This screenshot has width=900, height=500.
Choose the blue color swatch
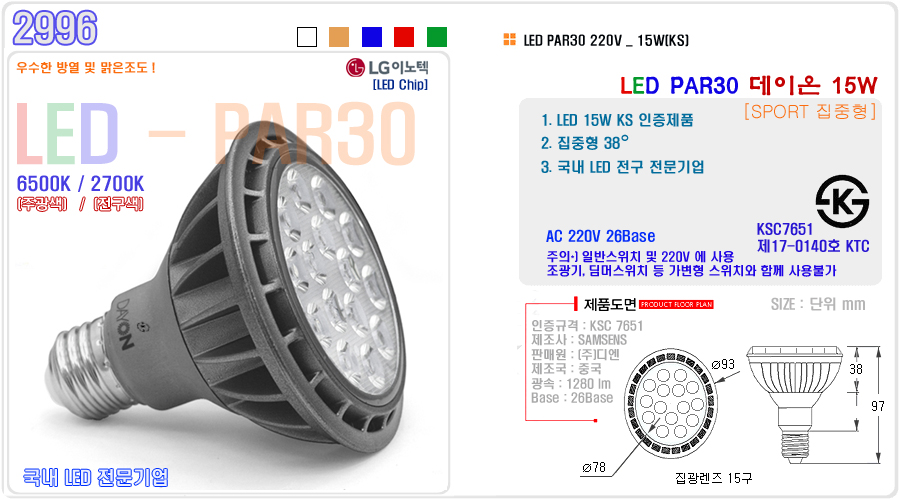coord(372,37)
